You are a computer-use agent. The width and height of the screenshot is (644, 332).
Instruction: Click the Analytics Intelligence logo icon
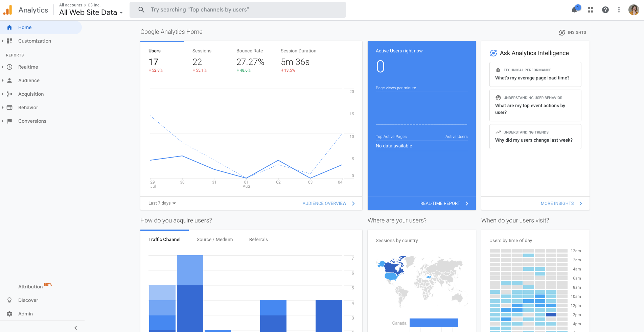pos(493,53)
